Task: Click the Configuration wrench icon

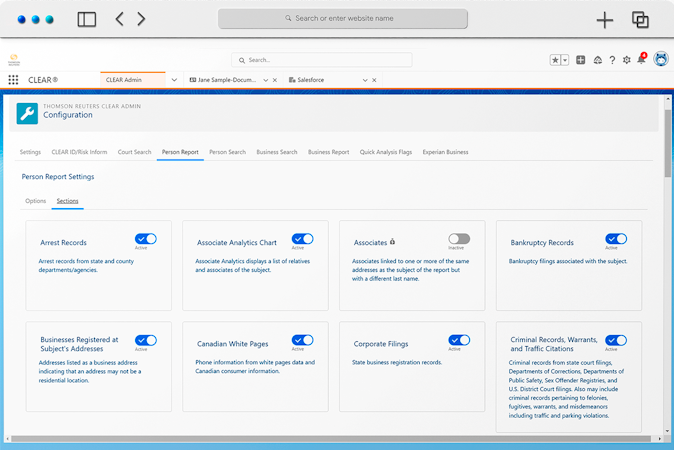Action: click(27, 113)
